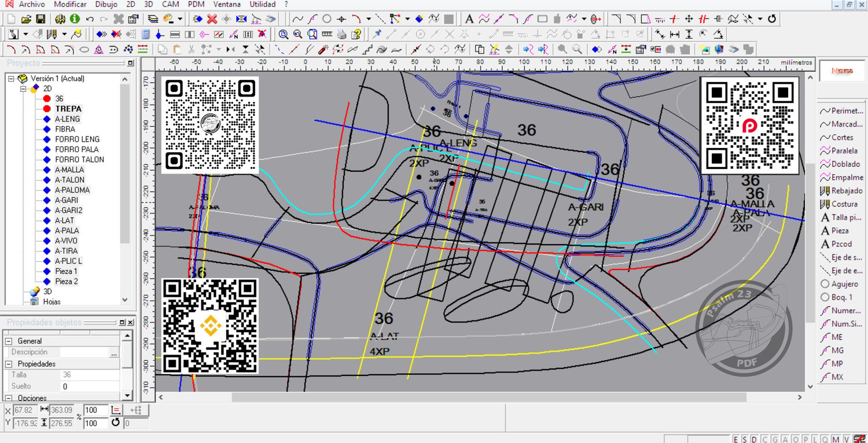Select Costura line type in right panel
Image resolution: width=868 pixels, height=443 pixels.
click(839, 204)
